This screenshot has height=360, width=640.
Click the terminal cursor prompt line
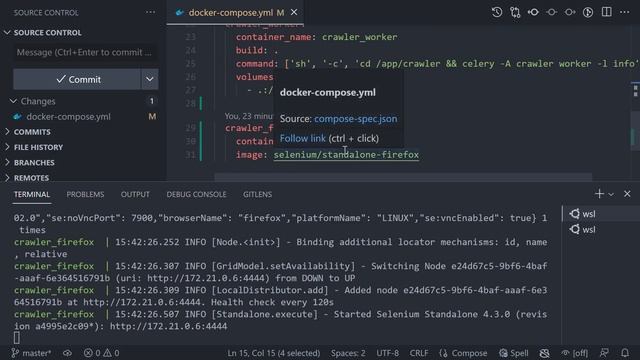point(17,338)
